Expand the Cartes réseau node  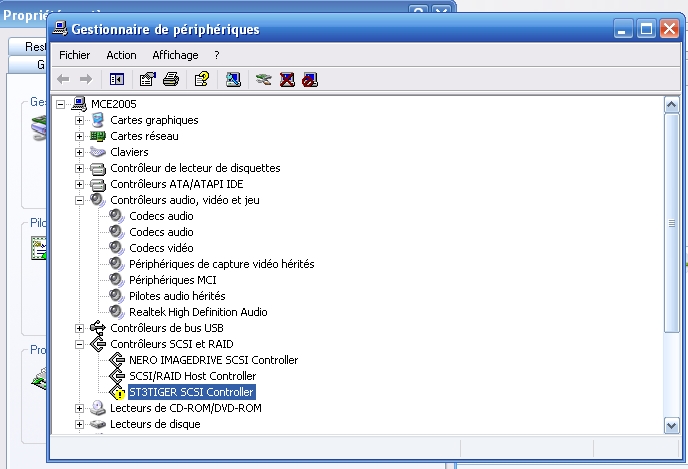click(79, 136)
